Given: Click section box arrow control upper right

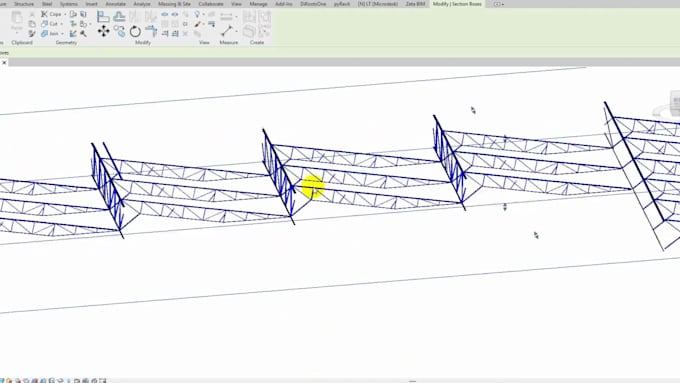Looking at the screenshot, I should click(x=473, y=110).
